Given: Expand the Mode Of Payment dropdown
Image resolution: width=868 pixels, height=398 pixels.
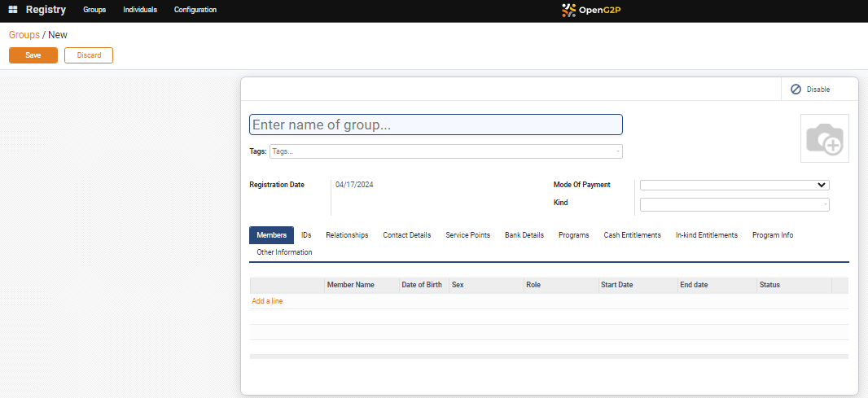Looking at the screenshot, I should point(734,185).
